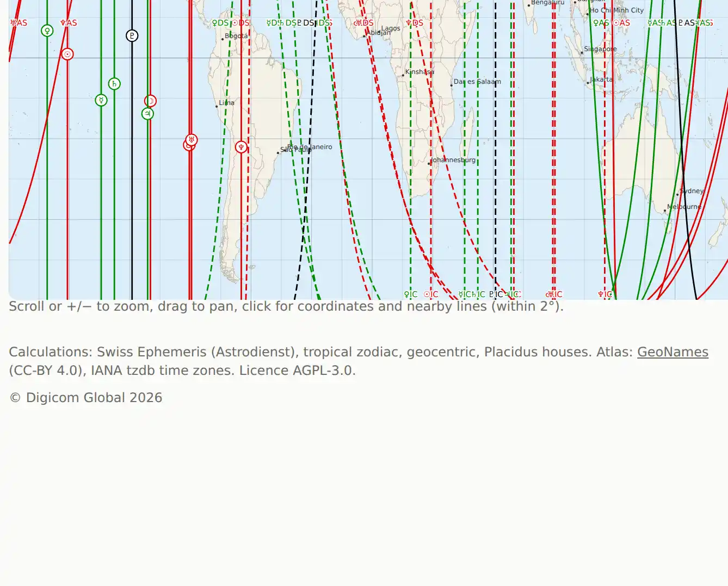Image resolution: width=728 pixels, height=586 pixels.
Task: Select the Uranus IC label at map bottom
Action: (554, 294)
